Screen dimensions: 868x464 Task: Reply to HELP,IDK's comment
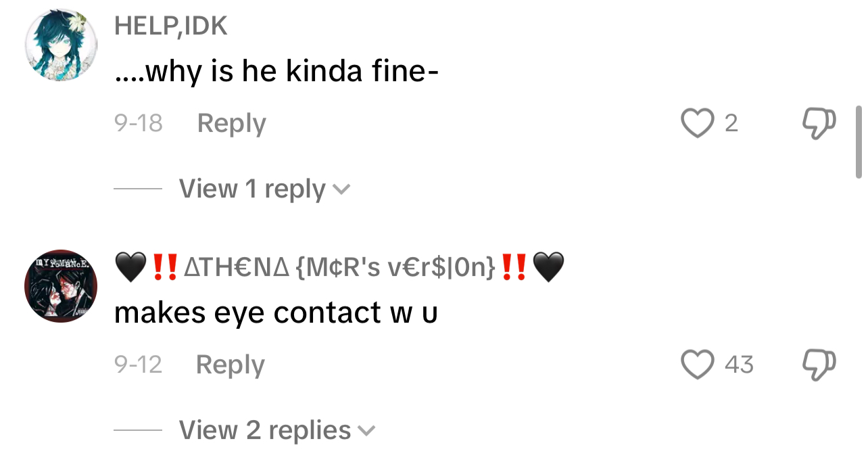(x=231, y=124)
